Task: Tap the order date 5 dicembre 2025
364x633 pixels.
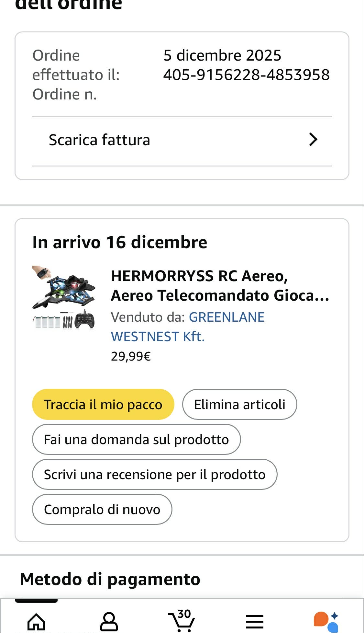Action: click(x=222, y=55)
